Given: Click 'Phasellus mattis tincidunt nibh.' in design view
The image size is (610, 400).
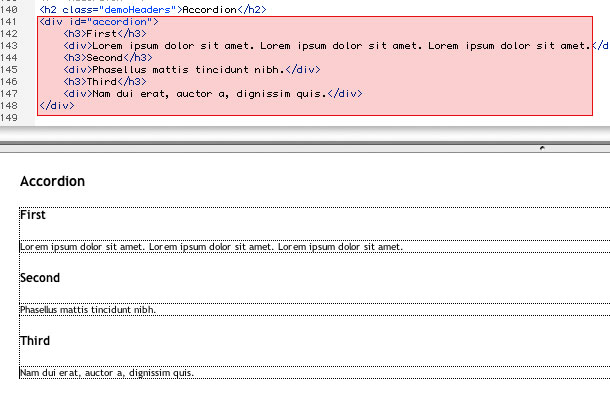Looking at the screenshot, I should tap(88, 310).
